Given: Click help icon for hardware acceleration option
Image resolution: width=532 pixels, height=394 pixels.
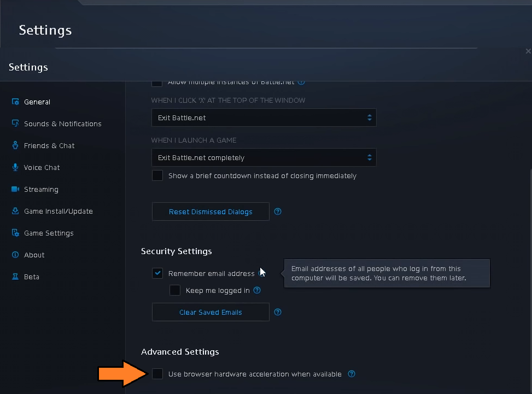Looking at the screenshot, I should click(x=352, y=374).
